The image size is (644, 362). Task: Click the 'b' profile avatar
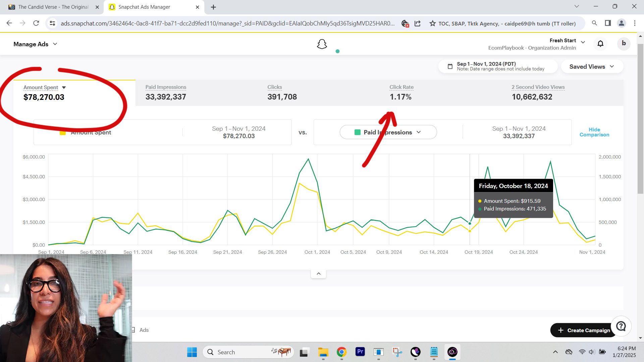pyautogui.click(x=624, y=43)
